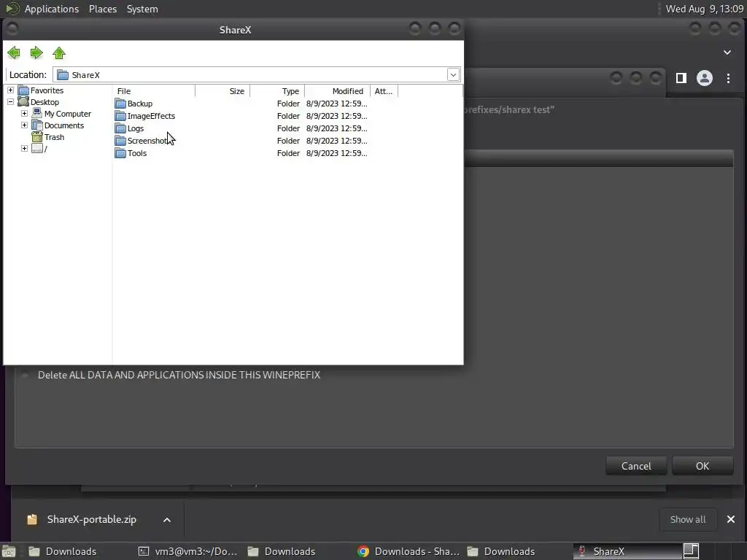Screen dimensions: 747x560
Task: Click the show desktop taskbar icon
Action: pyautogui.click(x=9, y=551)
